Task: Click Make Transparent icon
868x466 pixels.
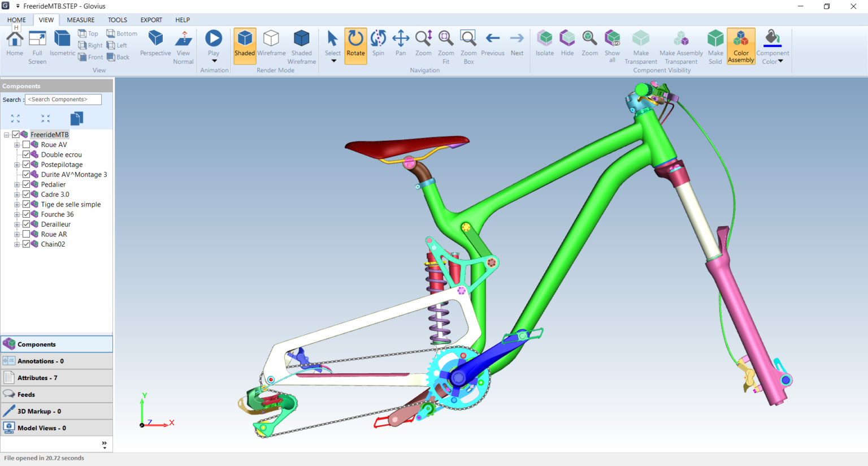Action: click(x=641, y=40)
